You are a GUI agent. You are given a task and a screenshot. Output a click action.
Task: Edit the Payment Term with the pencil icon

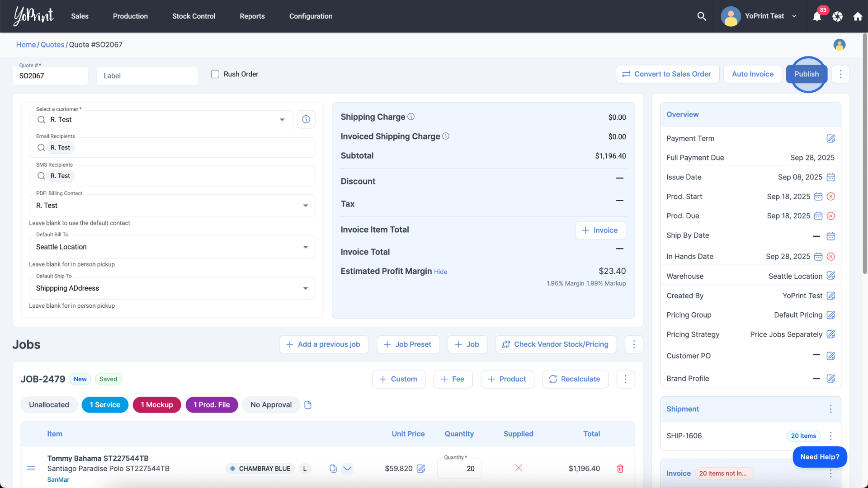coord(830,138)
